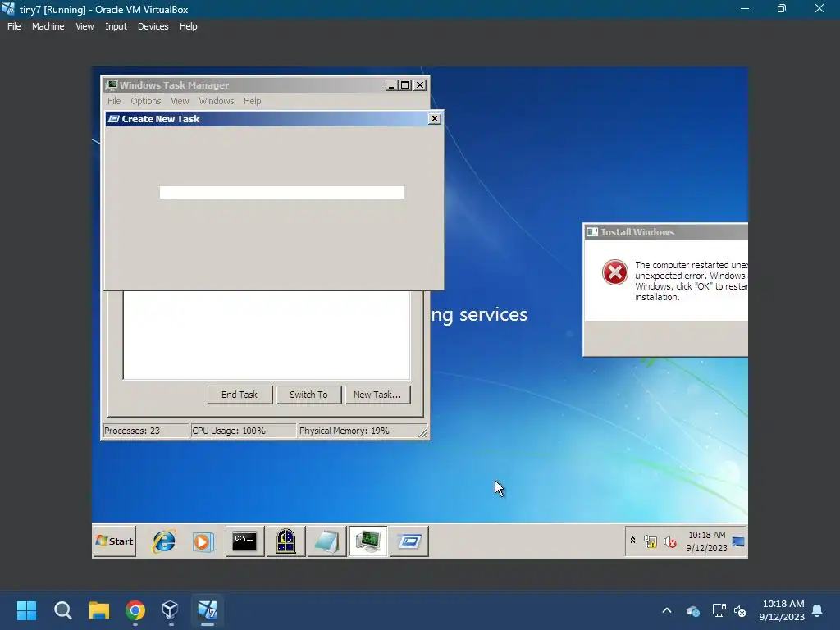
Task: Open Task Manager Windows menu
Action: [x=217, y=101]
